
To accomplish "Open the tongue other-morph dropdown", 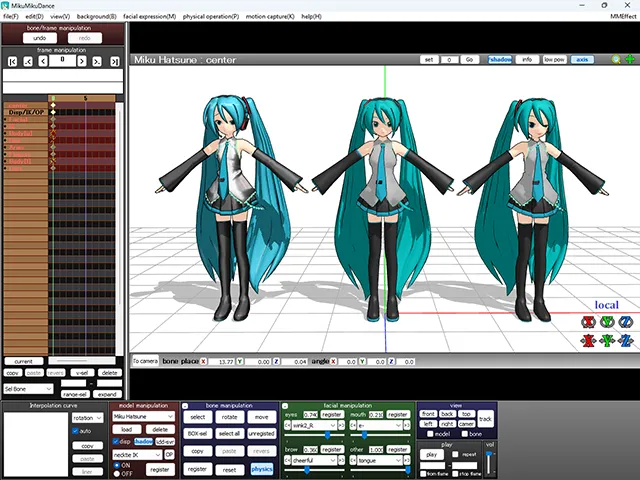I will 380,460.
